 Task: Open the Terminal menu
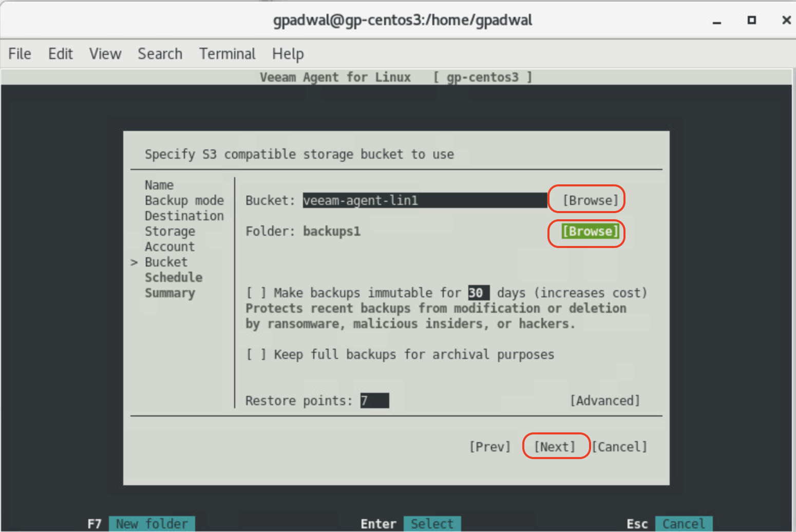pos(228,54)
